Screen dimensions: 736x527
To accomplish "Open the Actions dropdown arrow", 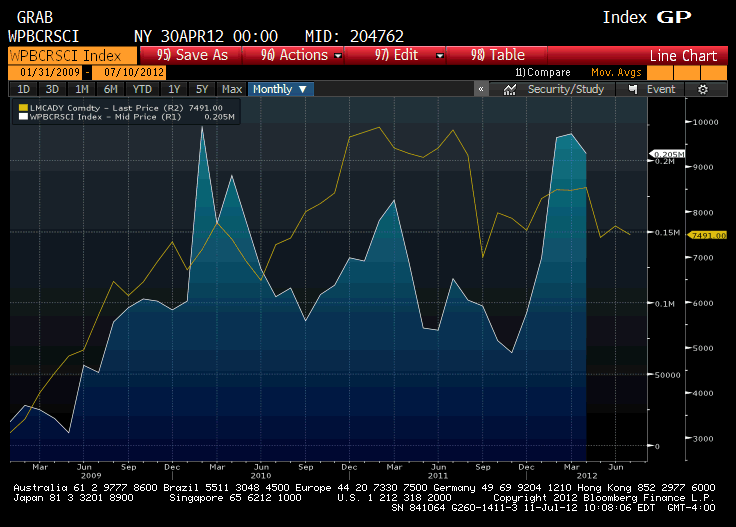I will tap(337, 55).
